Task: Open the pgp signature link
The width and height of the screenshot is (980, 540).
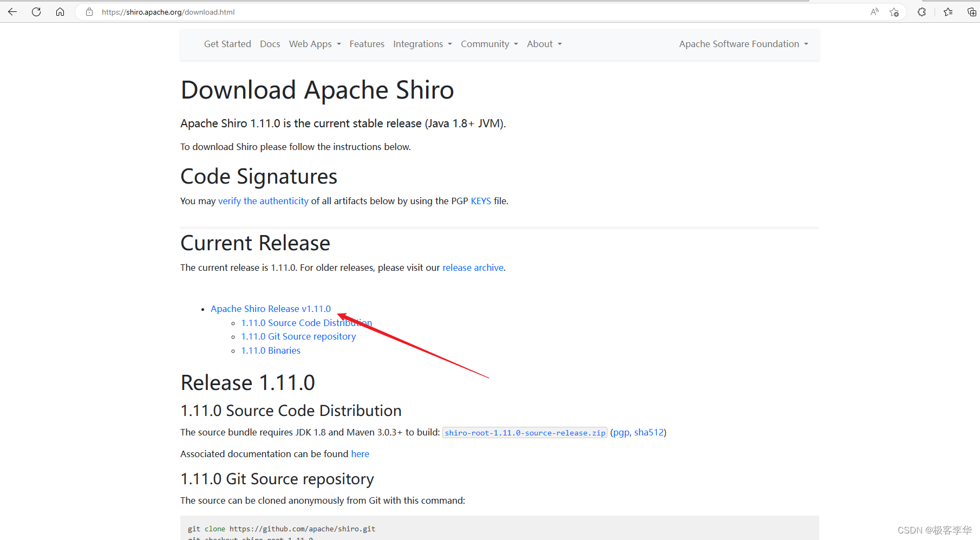Action: click(x=622, y=432)
